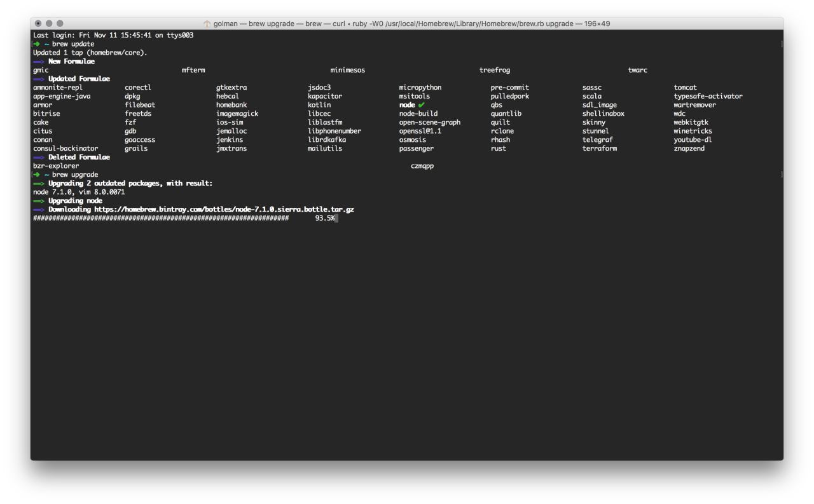The image size is (814, 504).
Task: Select the 'minimesos' formula name
Action: [x=348, y=70]
